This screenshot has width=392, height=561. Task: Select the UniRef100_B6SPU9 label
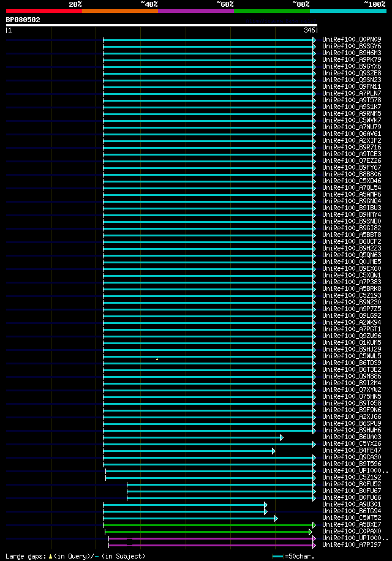click(352, 424)
